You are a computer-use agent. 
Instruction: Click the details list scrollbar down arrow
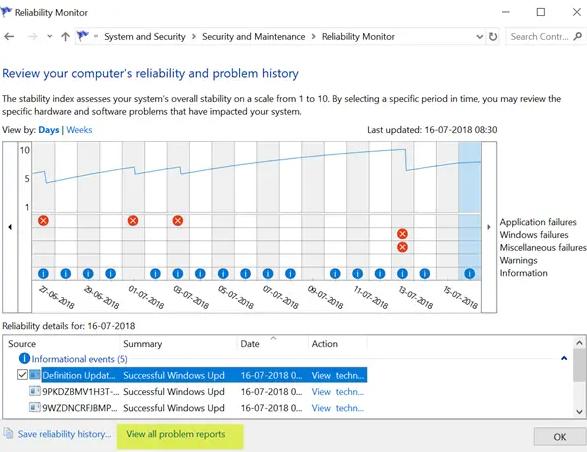[579, 412]
